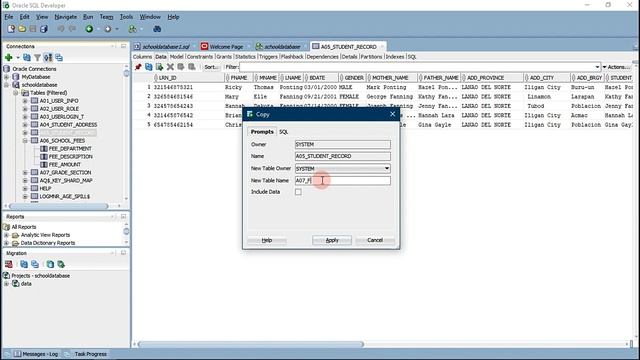
Task: Expand the A07_GRADE_SECTION table node
Action: tap(25, 173)
